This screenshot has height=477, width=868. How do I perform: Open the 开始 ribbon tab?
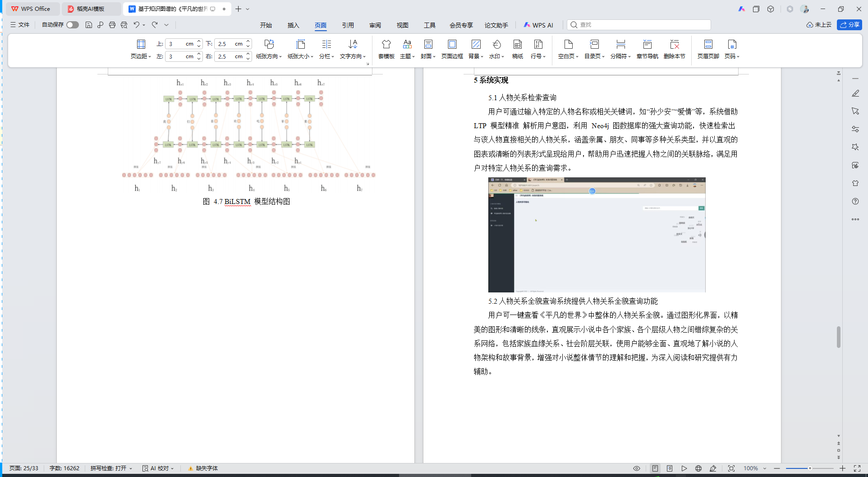266,25
